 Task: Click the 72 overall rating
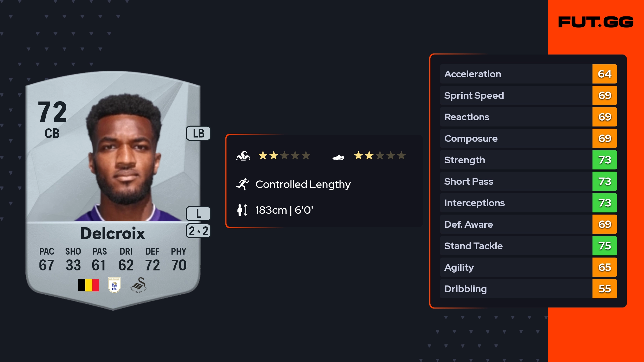[x=52, y=112]
